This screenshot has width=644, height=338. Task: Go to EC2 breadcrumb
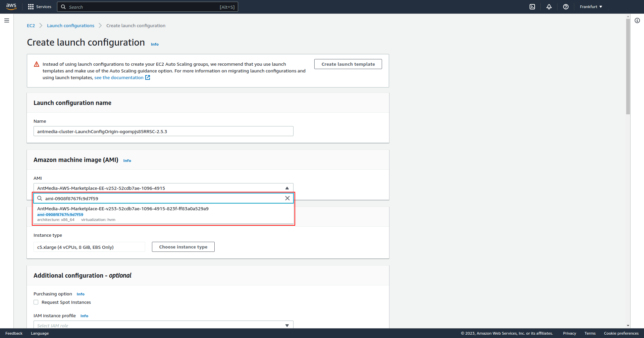(x=31, y=25)
